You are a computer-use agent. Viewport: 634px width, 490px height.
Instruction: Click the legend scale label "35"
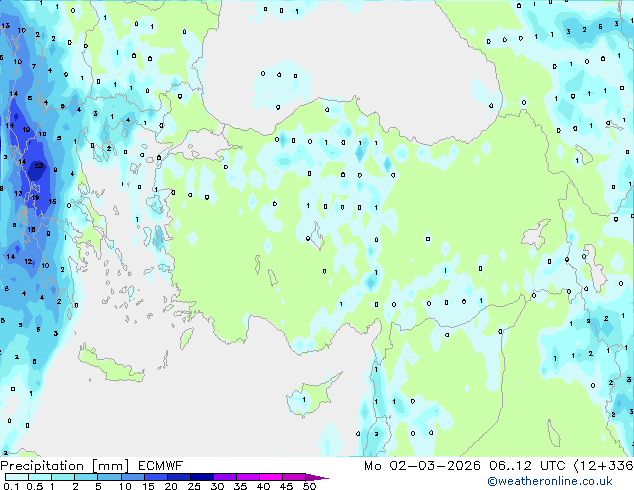pyautogui.click(x=240, y=486)
